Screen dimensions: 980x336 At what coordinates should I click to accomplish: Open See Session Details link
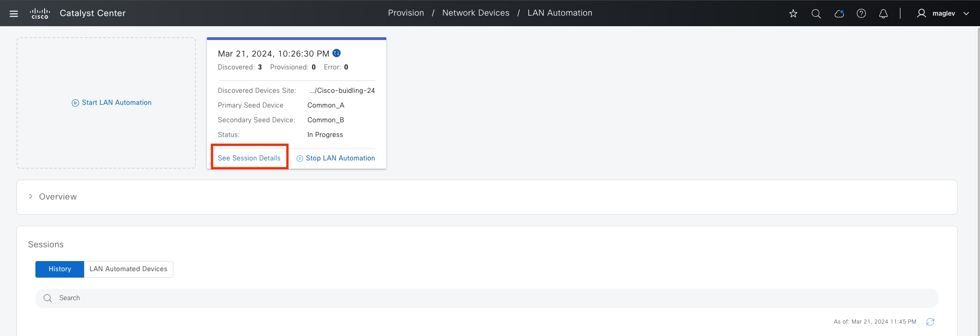249,158
